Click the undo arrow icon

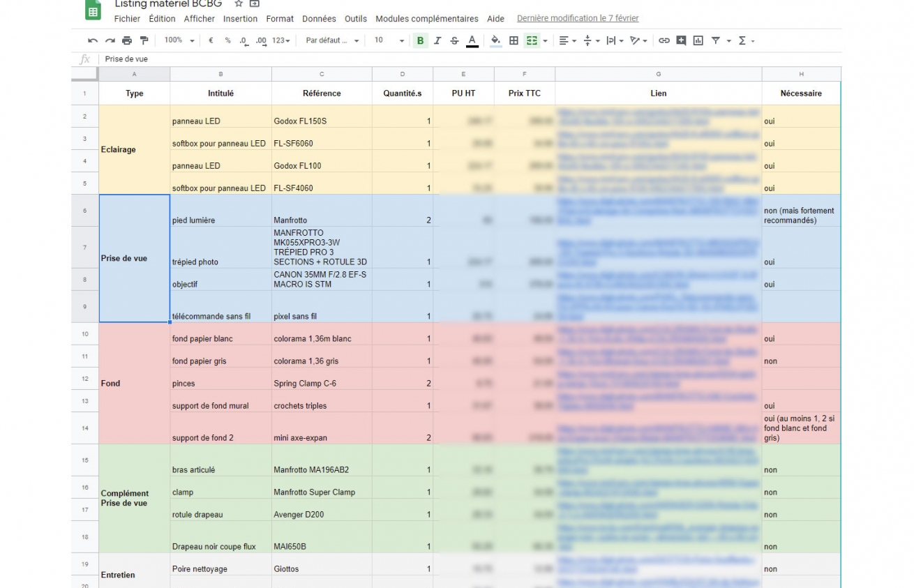(93, 40)
